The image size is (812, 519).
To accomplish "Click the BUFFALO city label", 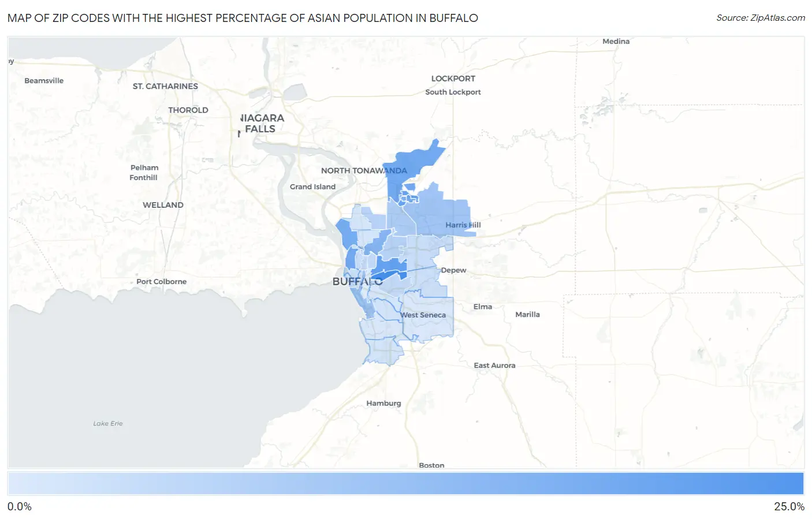I will click(357, 282).
